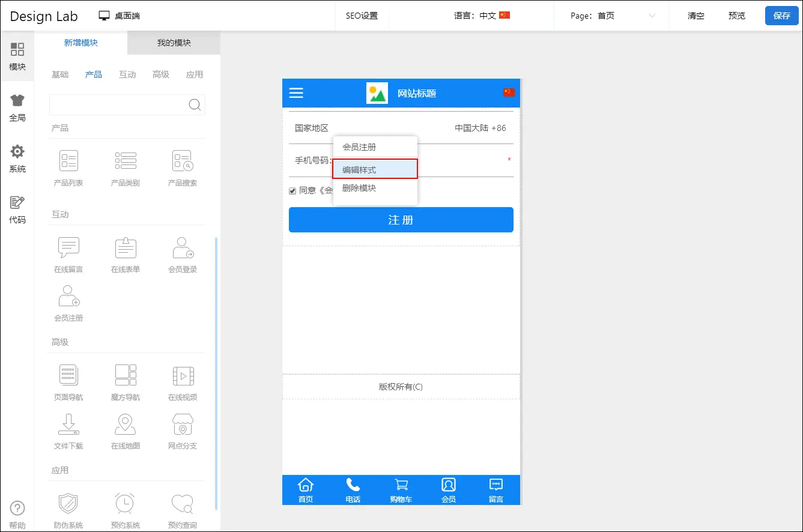Choose the 魔方导航 module icon
803x532 pixels.
click(x=126, y=375)
